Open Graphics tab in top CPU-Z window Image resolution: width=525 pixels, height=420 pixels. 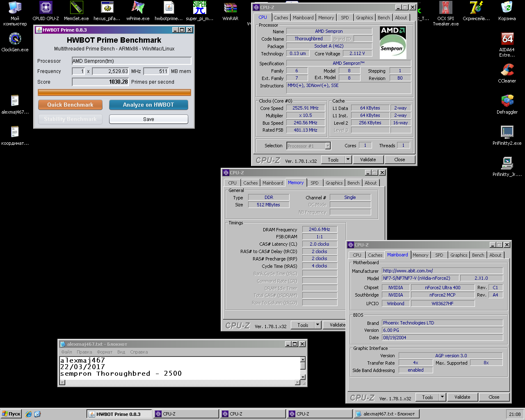365,18
